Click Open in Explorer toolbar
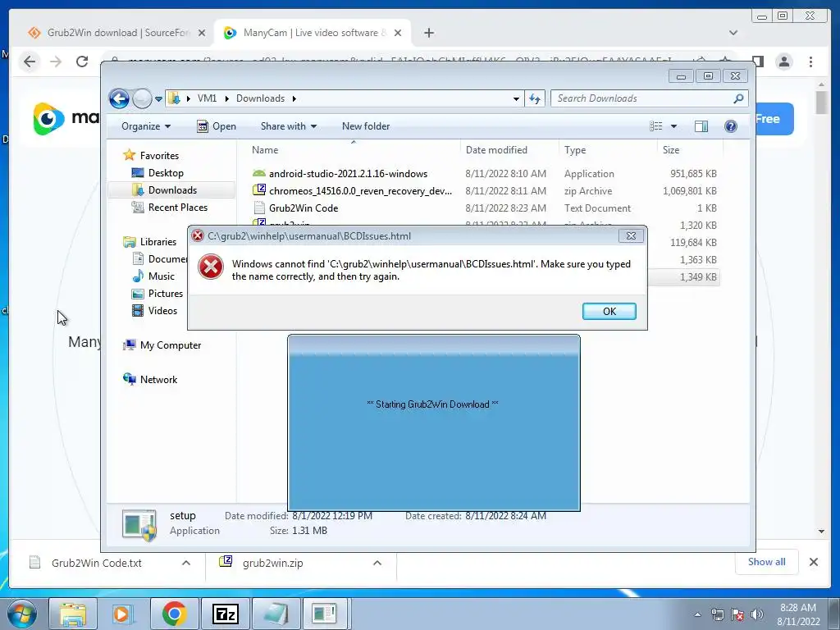The width and height of the screenshot is (840, 630). click(x=217, y=126)
